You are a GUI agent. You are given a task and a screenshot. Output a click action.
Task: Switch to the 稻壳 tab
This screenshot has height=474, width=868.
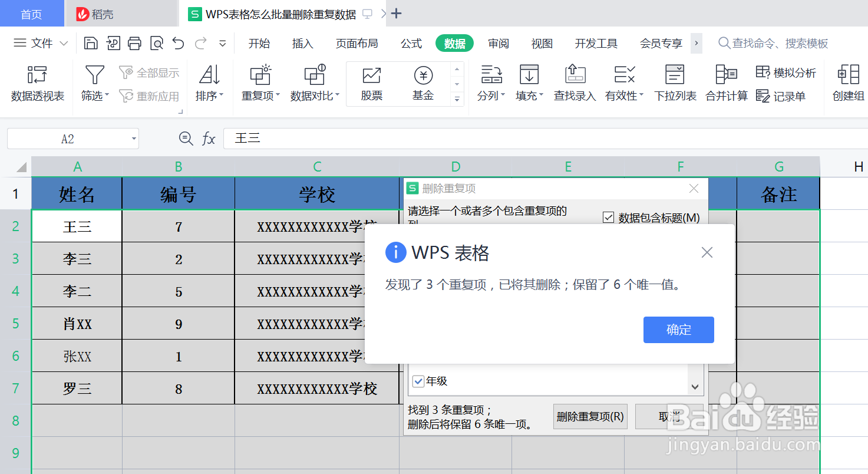tap(121, 14)
